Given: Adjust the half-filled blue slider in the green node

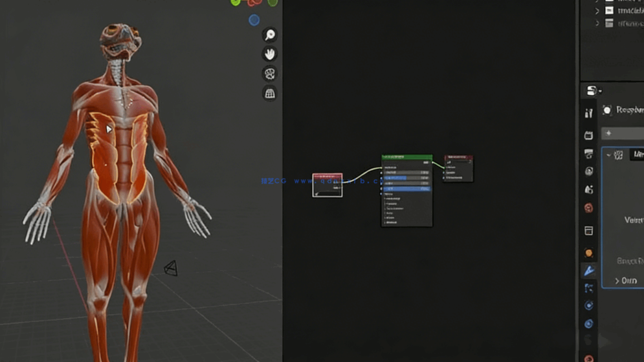Looking at the screenshot, I should coord(406,178).
